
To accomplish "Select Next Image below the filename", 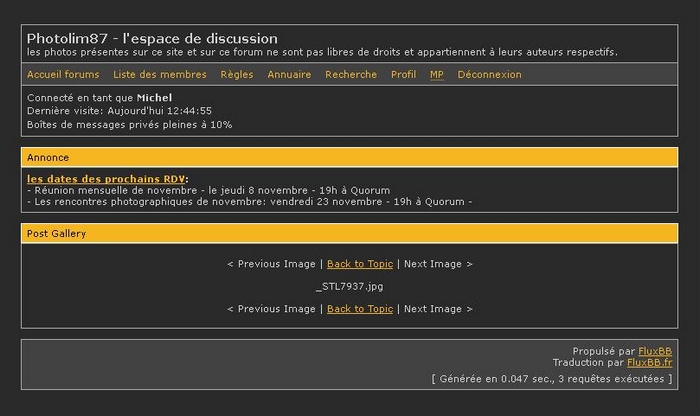I will (x=438, y=309).
